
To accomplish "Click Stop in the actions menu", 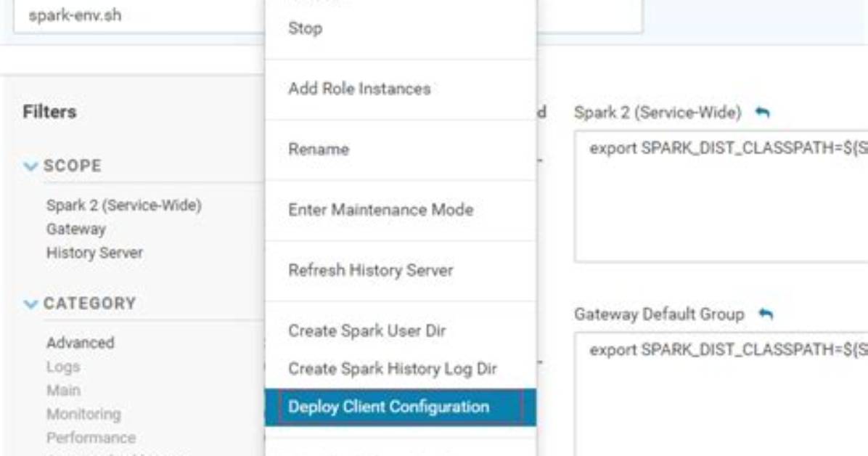I will pyautogui.click(x=400, y=29).
